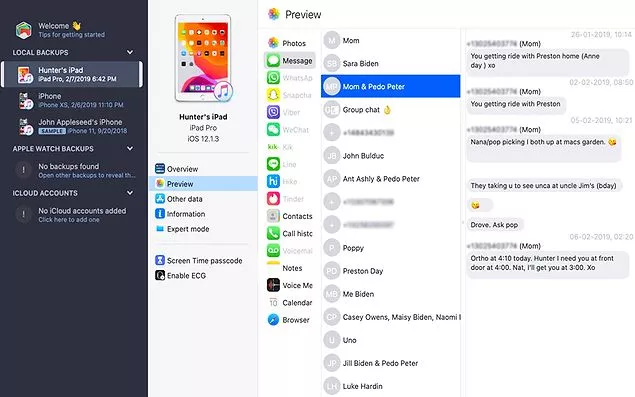
Task: Select the Message category icon
Action: click(x=273, y=60)
